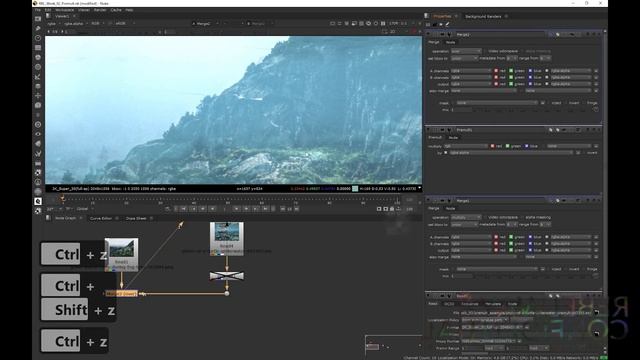Open the Filter nodes toolbar icon
Image resolution: width=640 pixels, height=360 pixels.
coord(38,67)
